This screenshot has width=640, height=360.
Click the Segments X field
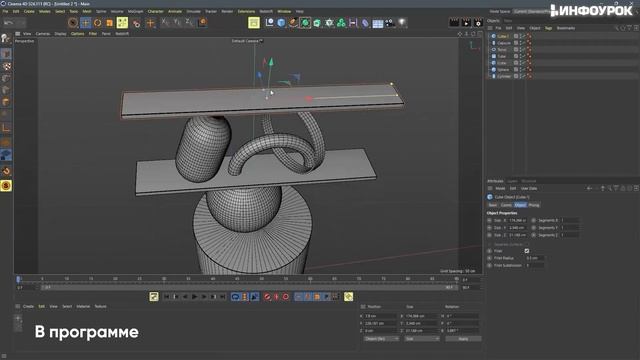[569, 220]
